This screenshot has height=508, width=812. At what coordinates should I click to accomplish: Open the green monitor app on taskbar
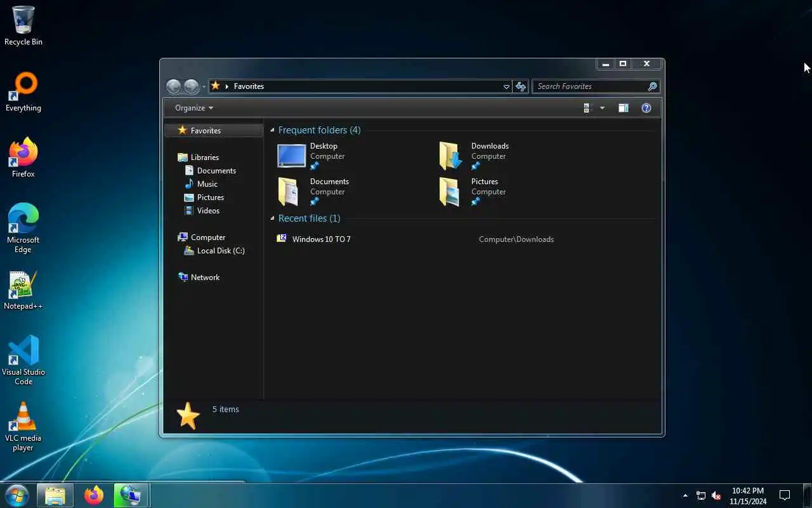click(x=131, y=495)
